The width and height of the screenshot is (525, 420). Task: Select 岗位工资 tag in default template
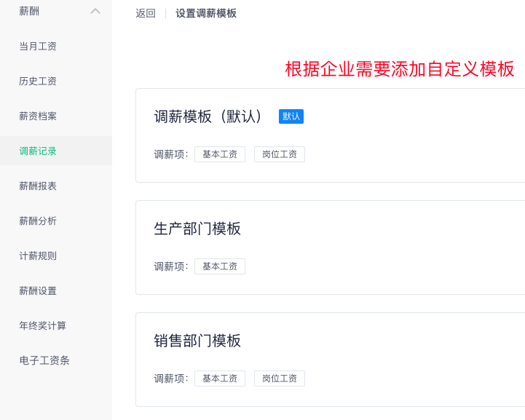coord(280,154)
